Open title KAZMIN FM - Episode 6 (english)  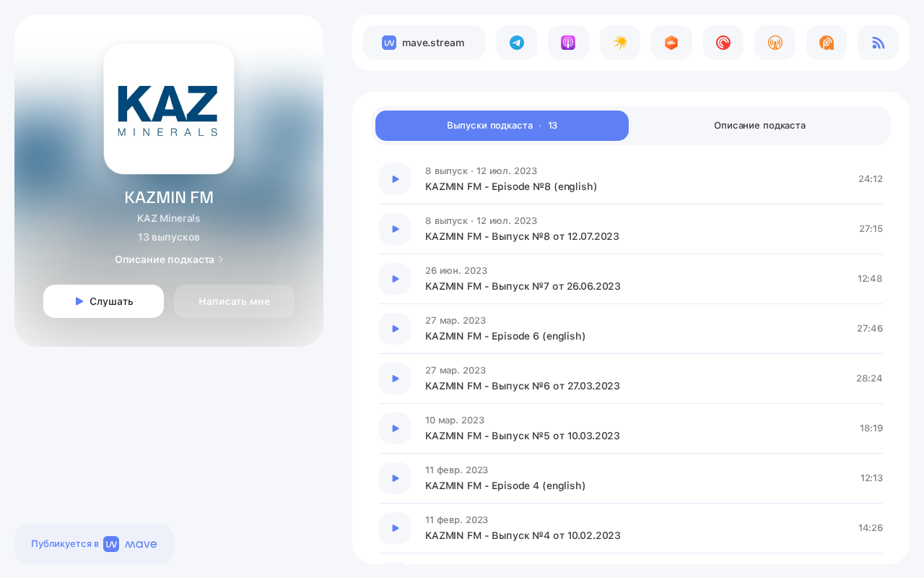tap(505, 336)
